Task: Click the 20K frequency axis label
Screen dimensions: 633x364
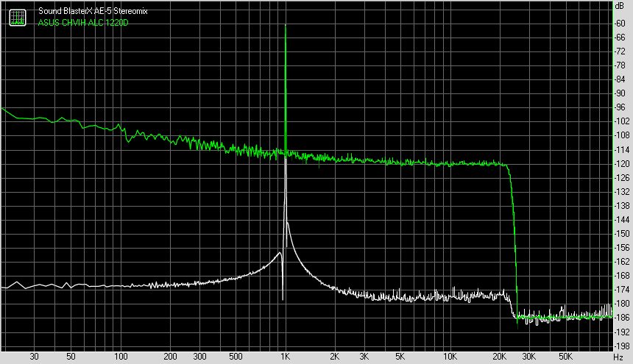Action: [499, 357]
